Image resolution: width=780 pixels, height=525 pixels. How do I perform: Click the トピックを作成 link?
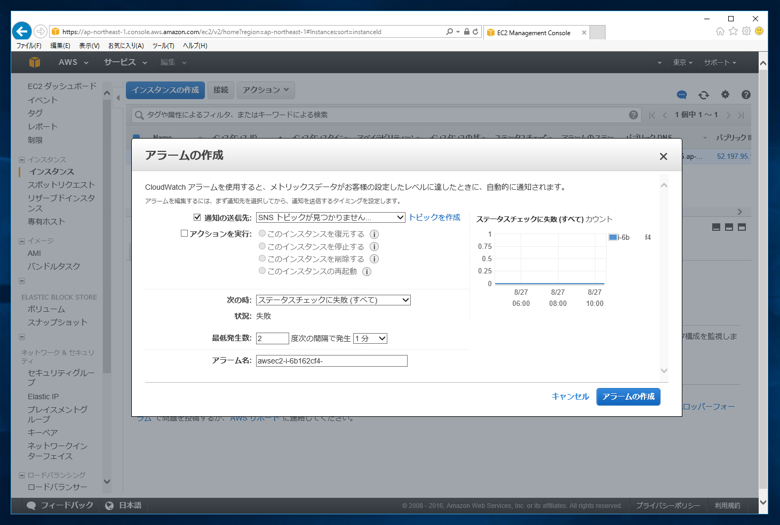pos(434,217)
